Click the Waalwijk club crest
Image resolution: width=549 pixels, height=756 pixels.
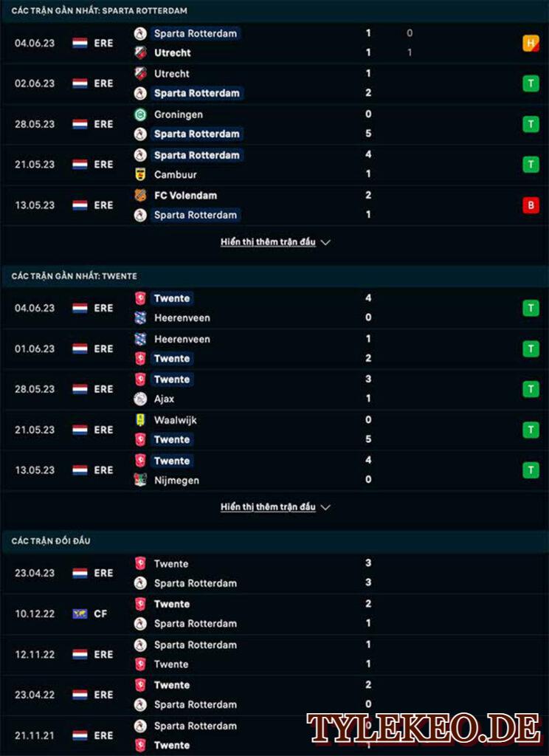coord(140,420)
